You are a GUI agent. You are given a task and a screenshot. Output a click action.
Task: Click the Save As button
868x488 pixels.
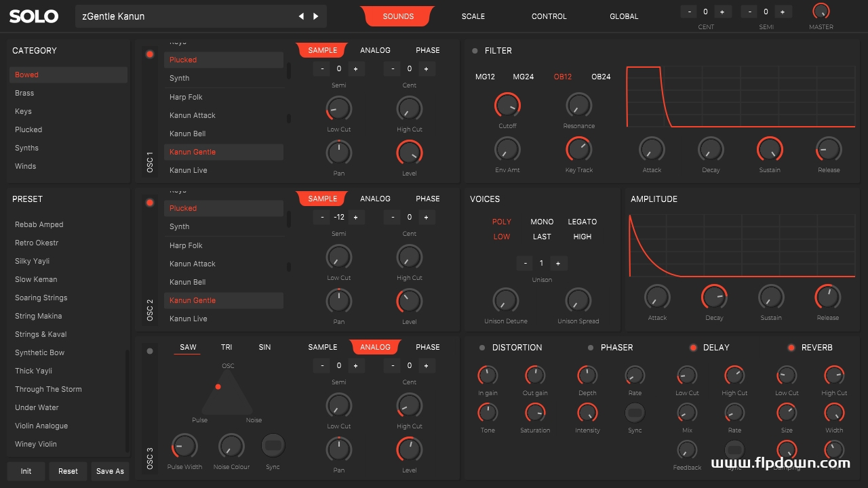tap(110, 471)
